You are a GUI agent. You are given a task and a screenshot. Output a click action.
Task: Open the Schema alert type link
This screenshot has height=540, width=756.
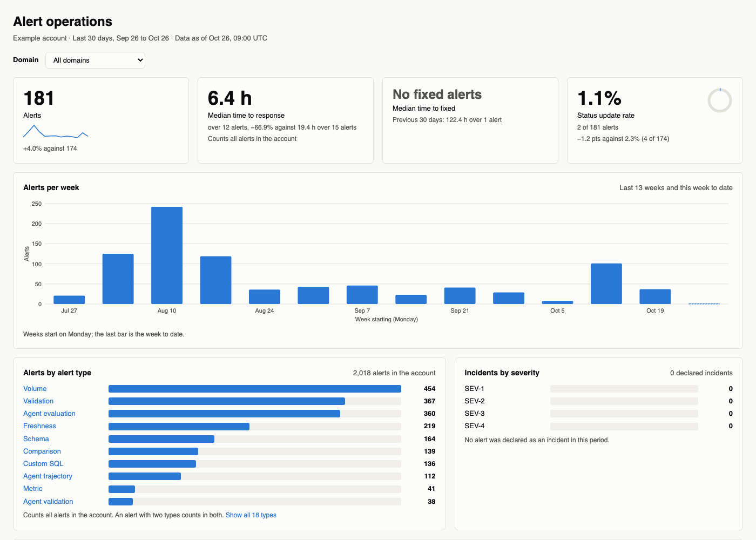[36, 439]
